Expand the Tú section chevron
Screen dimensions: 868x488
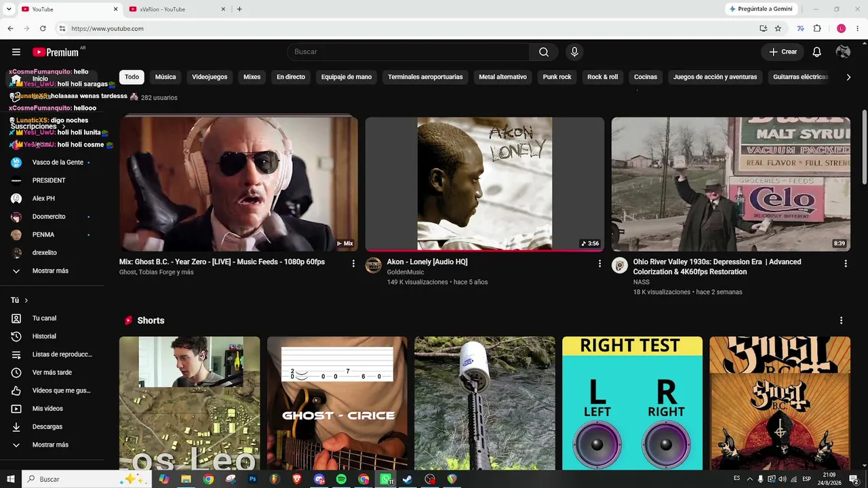[x=26, y=300]
